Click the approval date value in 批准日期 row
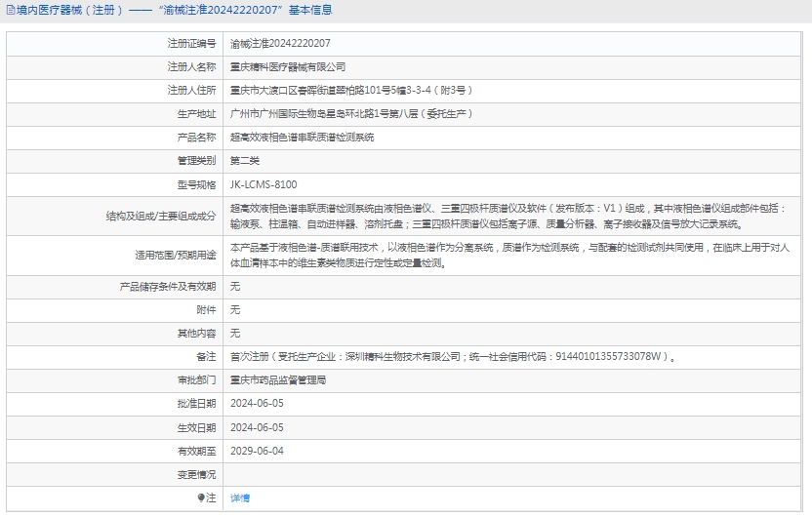The height and width of the screenshot is (517, 812). 257,404
